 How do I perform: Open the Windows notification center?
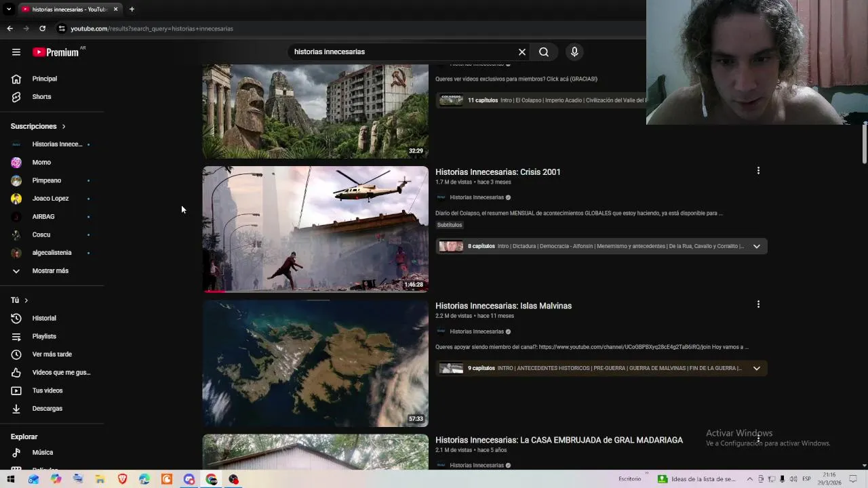click(853, 479)
